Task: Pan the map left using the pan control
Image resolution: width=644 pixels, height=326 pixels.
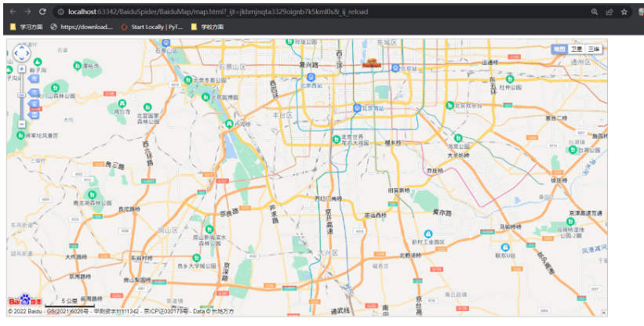Action: click(16, 53)
